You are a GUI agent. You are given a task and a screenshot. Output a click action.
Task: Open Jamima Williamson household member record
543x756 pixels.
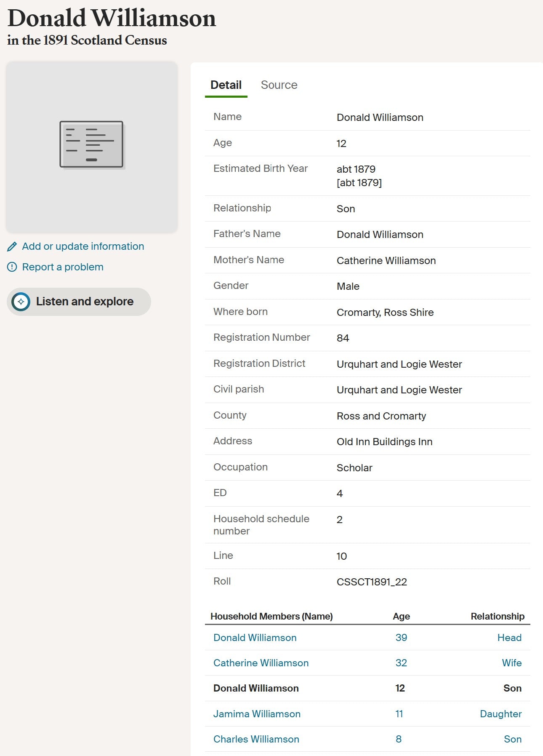click(x=257, y=714)
